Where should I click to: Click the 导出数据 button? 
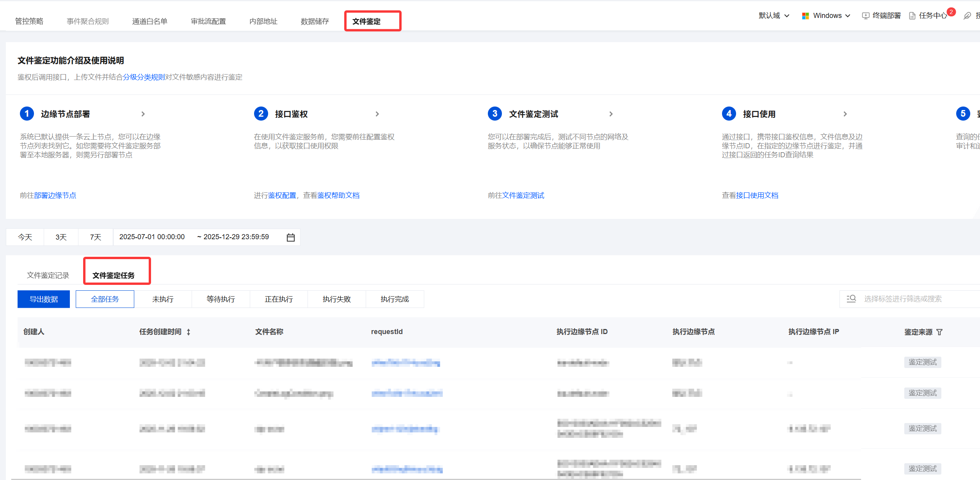(44, 299)
